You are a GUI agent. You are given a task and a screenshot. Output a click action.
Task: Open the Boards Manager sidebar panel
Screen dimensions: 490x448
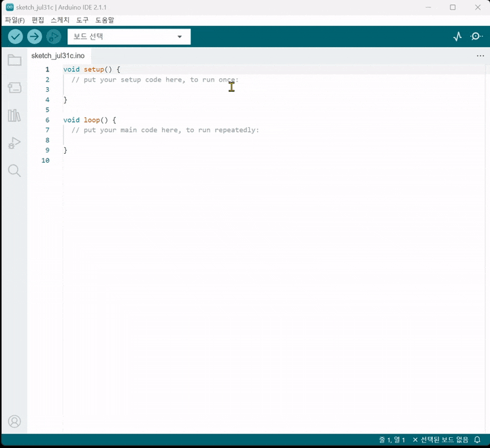[14, 88]
